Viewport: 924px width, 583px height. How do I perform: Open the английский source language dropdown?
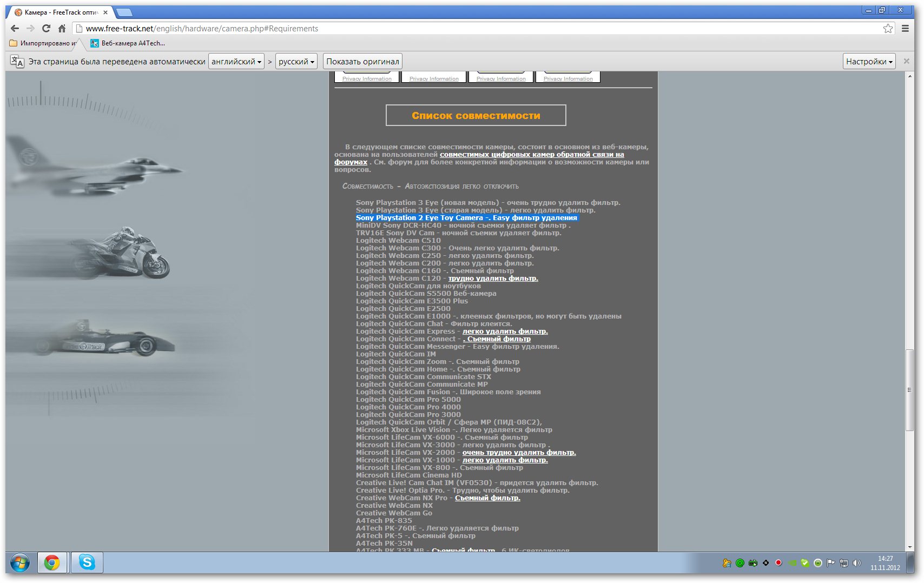coord(236,62)
